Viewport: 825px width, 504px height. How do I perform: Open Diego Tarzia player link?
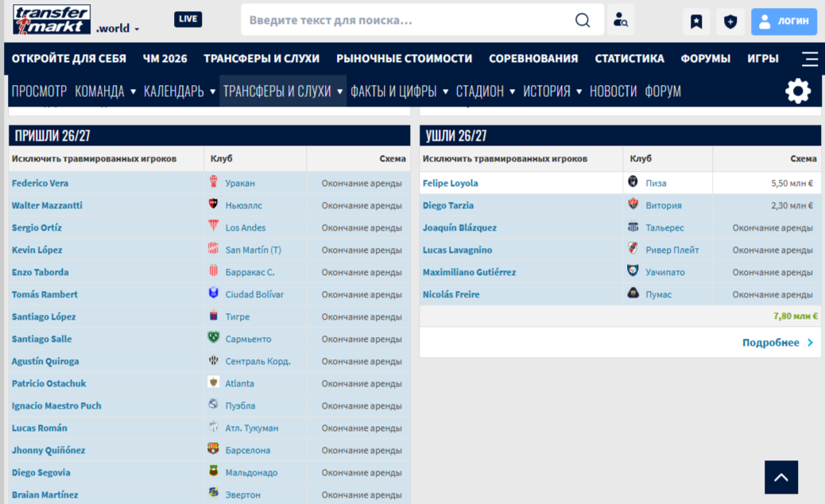pyautogui.click(x=448, y=205)
